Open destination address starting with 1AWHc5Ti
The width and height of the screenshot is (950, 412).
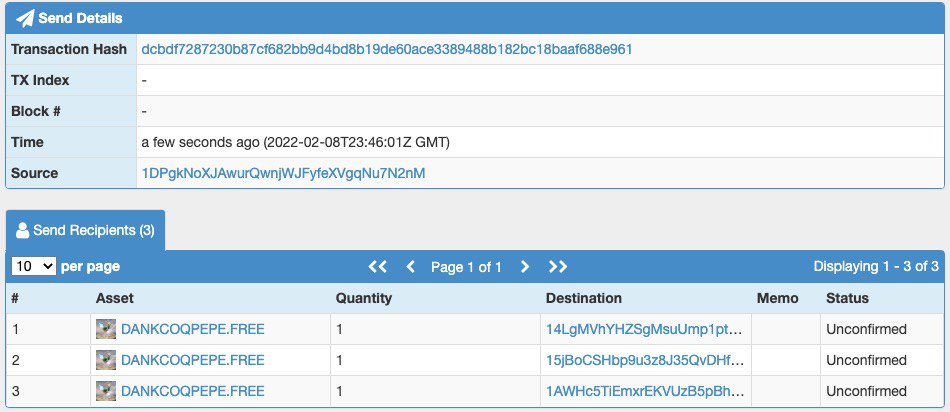645,391
